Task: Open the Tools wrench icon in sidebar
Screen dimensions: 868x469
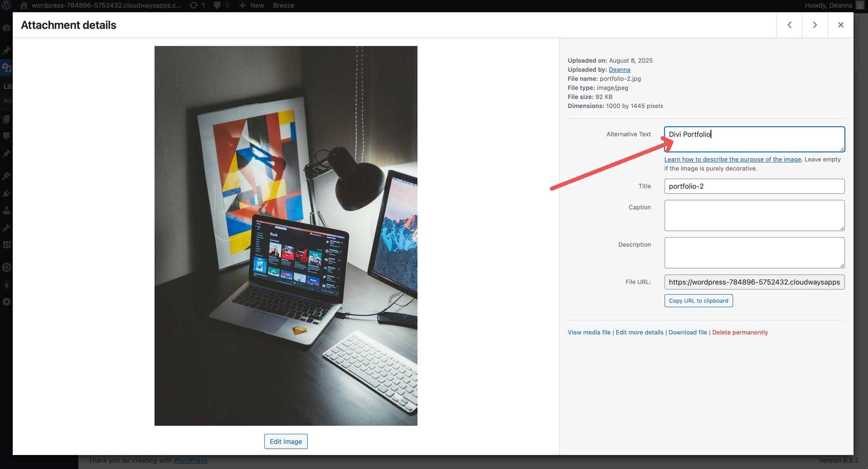Action: point(7,228)
